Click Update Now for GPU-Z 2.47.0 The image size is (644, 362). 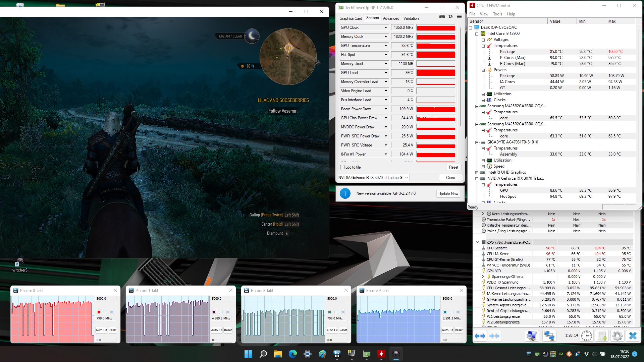click(448, 194)
